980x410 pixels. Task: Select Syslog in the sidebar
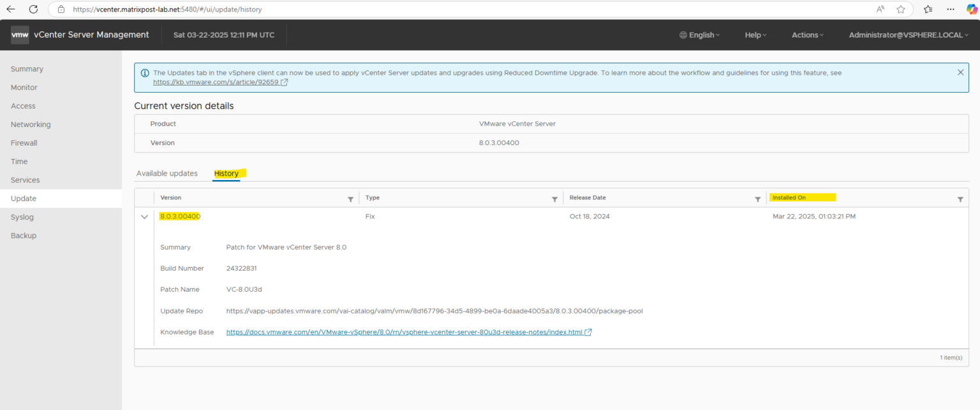click(x=23, y=216)
